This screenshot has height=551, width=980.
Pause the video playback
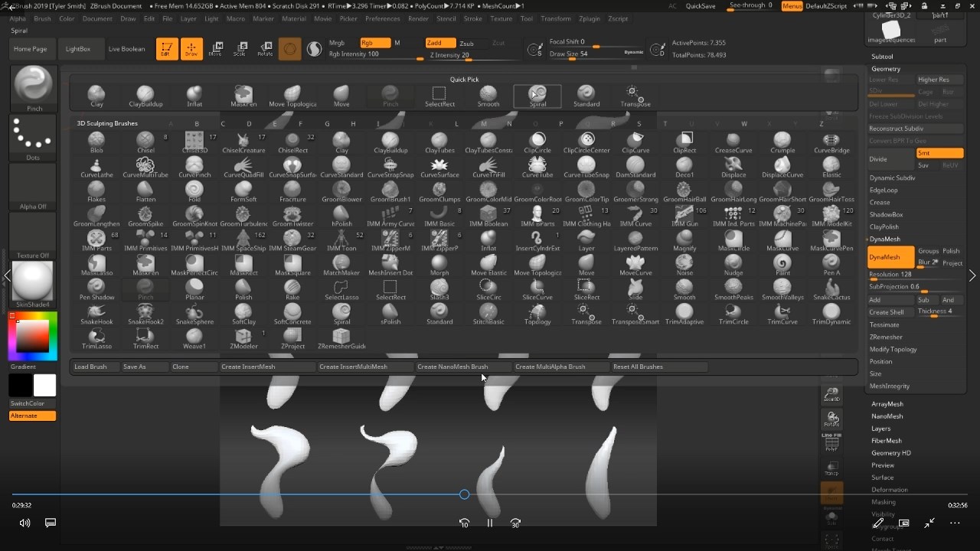pos(490,523)
